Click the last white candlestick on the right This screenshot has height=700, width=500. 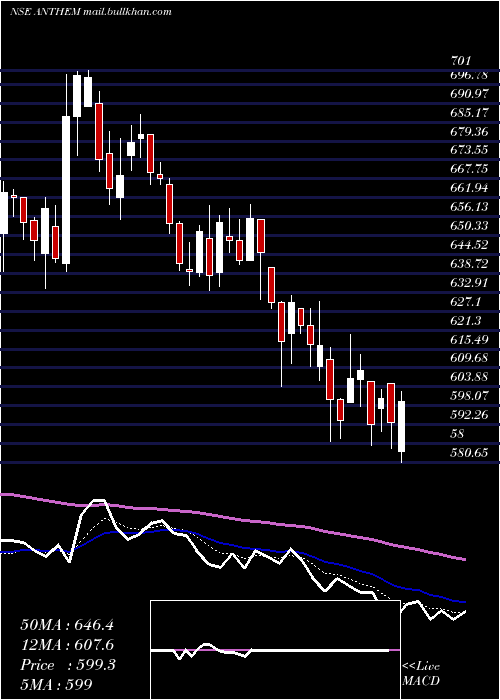click(x=402, y=426)
